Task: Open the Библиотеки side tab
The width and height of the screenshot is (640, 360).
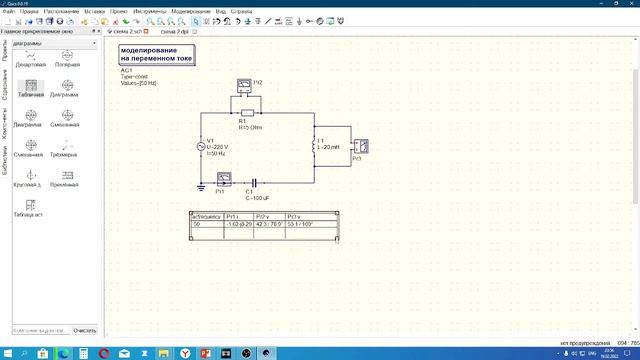Action: 5,160
